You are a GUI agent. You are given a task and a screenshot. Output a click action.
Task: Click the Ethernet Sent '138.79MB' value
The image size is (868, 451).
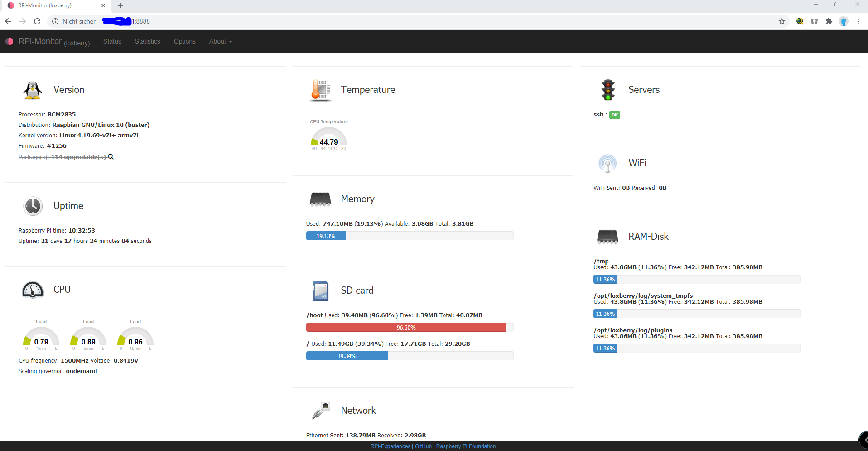click(x=361, y=436)
